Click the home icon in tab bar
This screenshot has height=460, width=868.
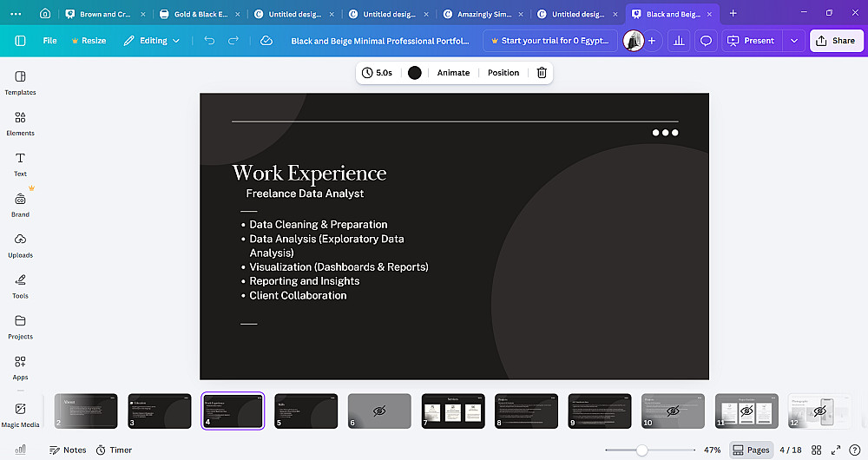pos(45,14)
